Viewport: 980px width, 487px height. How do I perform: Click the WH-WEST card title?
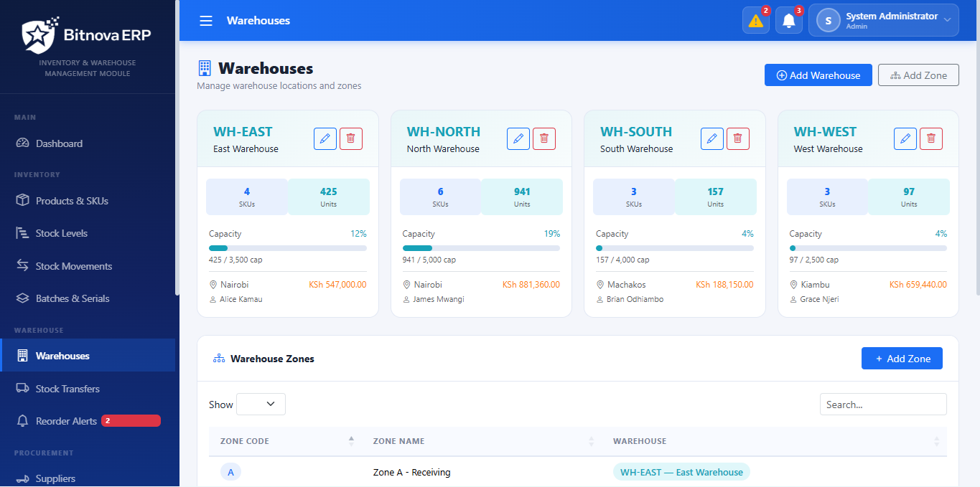point(825,131)
